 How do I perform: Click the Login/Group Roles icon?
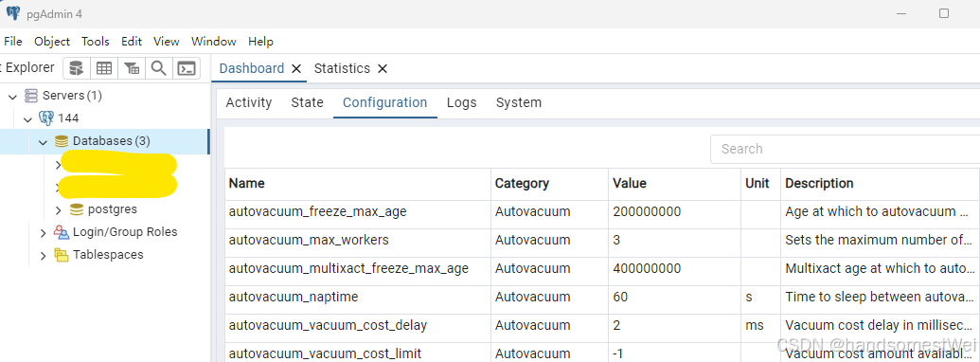[x=62, y=232]
